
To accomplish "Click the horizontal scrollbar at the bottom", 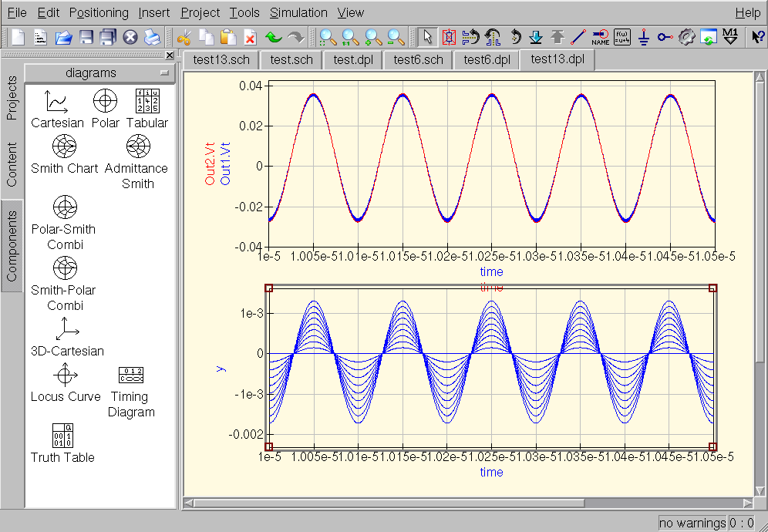I will [386, 503].
